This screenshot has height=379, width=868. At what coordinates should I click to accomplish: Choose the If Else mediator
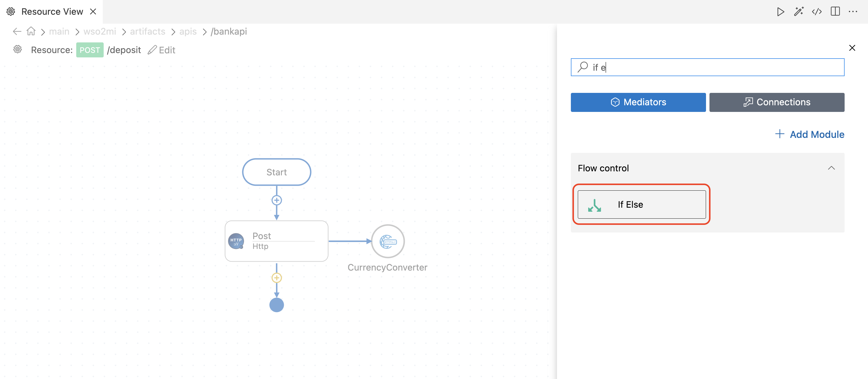tap(641, 204)
